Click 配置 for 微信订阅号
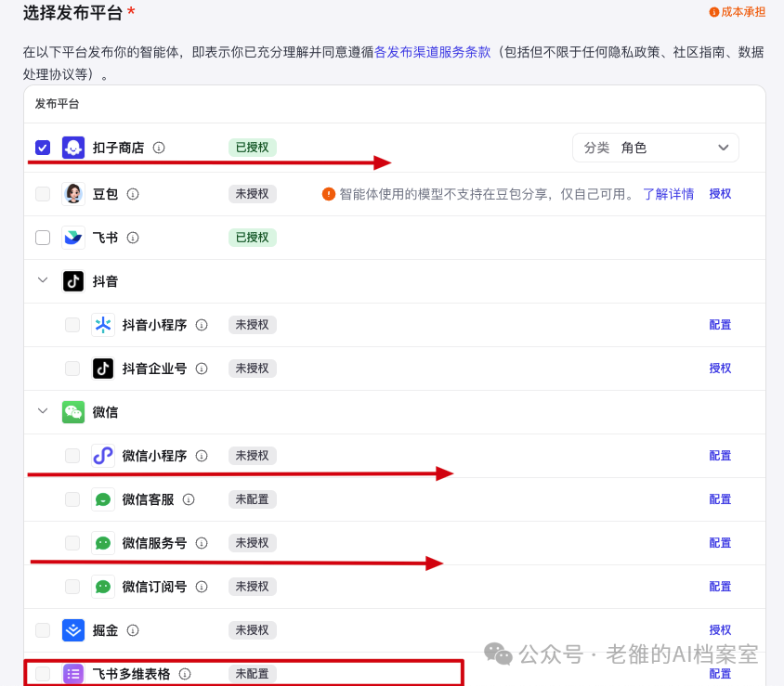Screen dimensions: 784x686 pos(720,587)
